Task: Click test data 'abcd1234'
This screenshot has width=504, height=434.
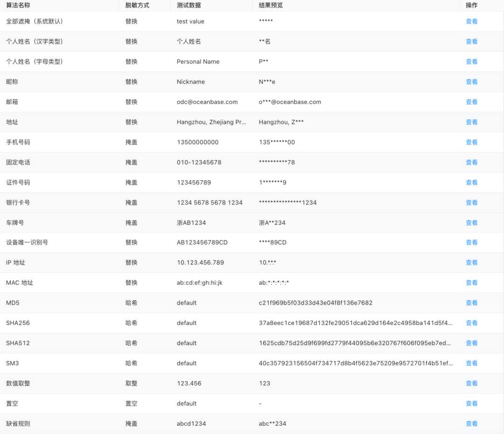Action: pyautogui.click(x=191, y=423)
